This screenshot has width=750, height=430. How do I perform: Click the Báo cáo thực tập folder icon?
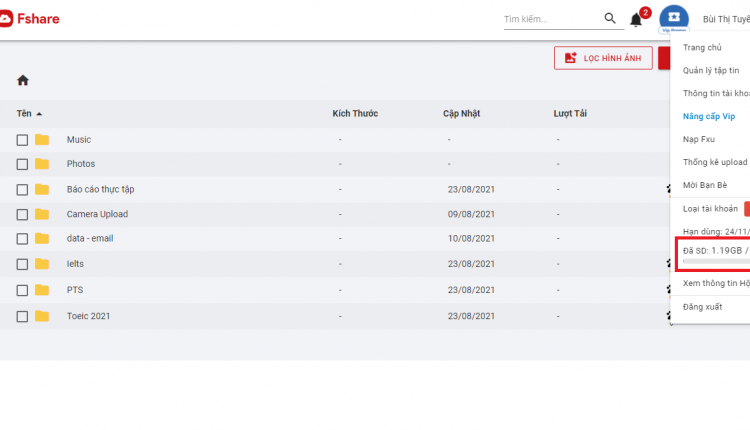[42, 189]
